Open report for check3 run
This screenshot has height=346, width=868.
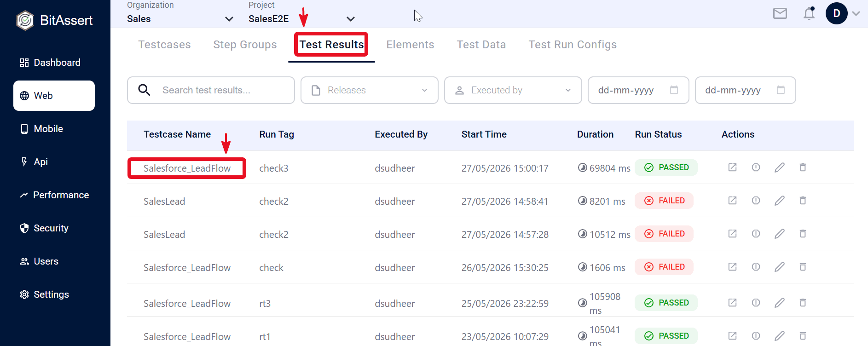(x=732, y=167)
